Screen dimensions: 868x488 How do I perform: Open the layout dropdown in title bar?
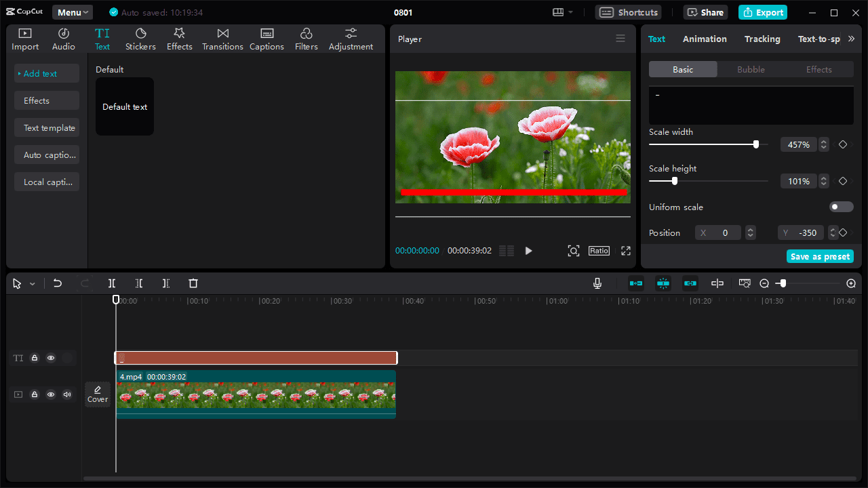click(563, 12)
